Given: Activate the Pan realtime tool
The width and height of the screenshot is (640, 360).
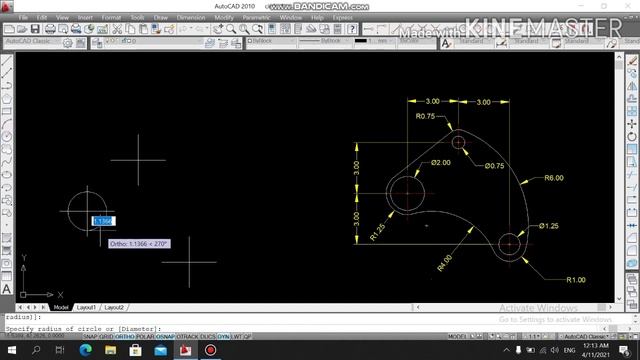Looking at the screenshot, I should pos(218,29).
